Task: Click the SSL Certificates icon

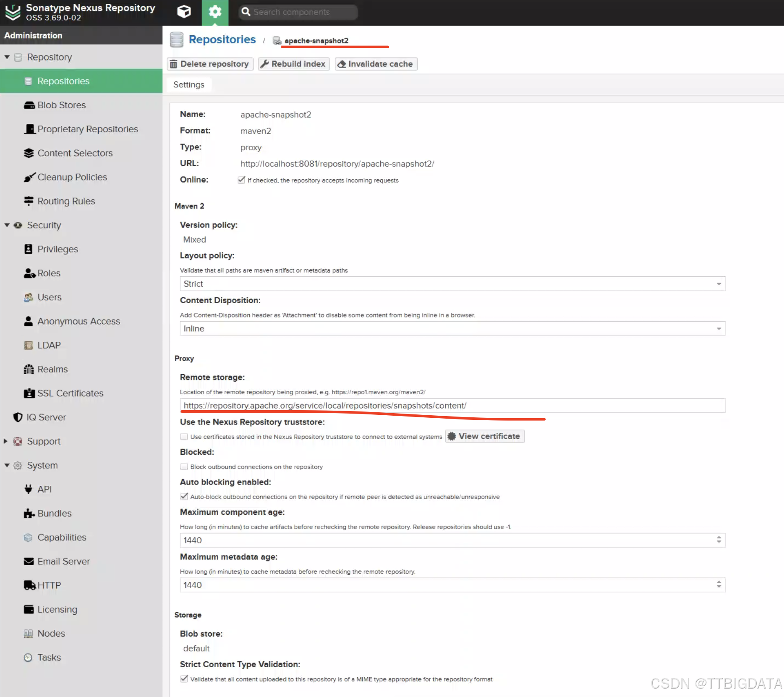Action: [x=29, y=393]
